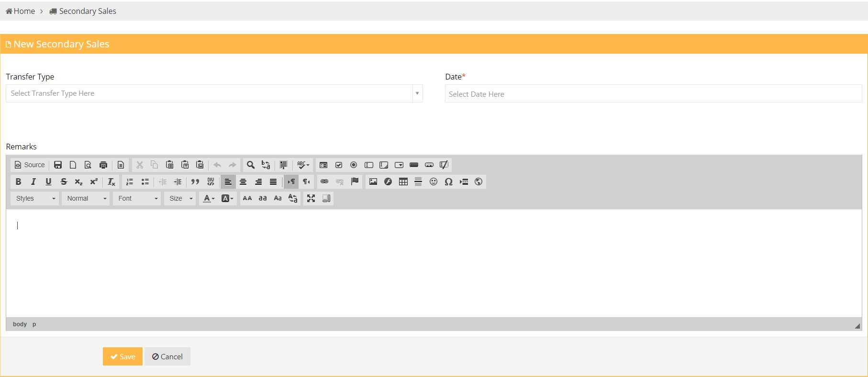Image resolution: width=868 pixels, height=377 pixels.
Task: Select Center alignment
Action: tap(243, 182)
